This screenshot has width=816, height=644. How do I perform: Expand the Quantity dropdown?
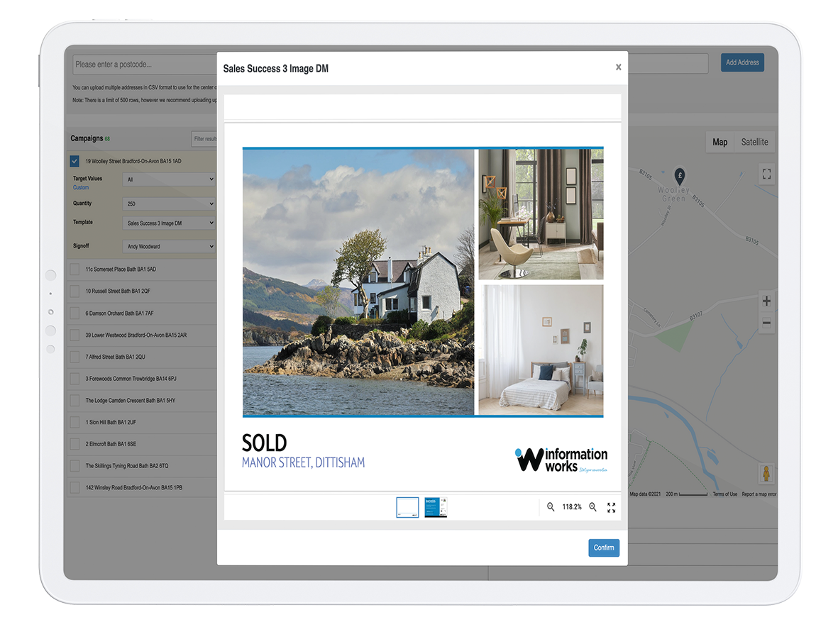click(x=169, y=204)
